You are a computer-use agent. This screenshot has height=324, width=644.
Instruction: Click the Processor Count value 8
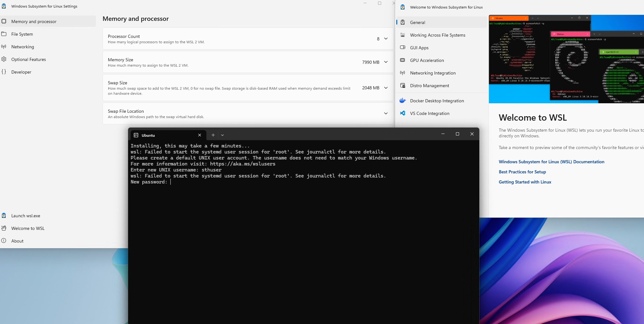pyautogui.click(x=378, y=39)
